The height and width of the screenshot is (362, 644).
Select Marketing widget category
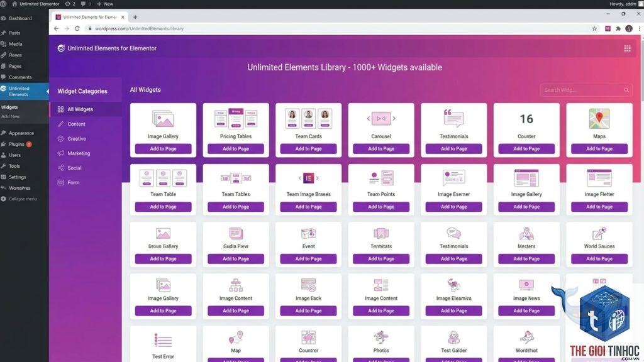point(86,153)
